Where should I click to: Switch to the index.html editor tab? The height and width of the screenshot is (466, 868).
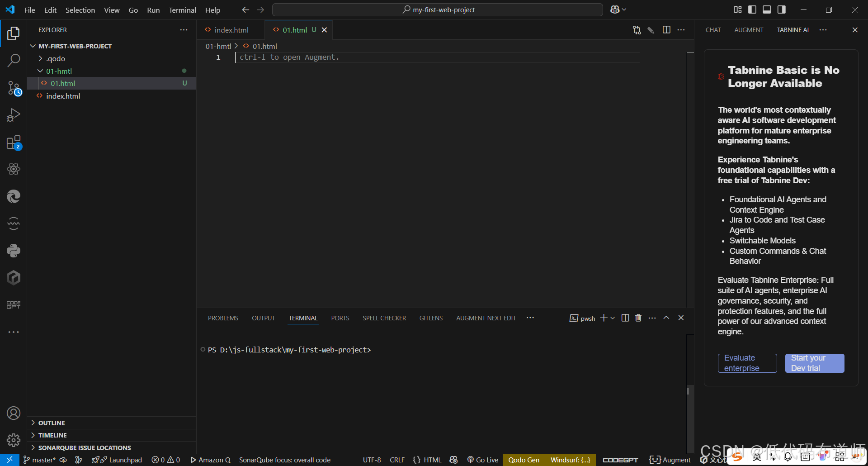(x=231, y=30)
